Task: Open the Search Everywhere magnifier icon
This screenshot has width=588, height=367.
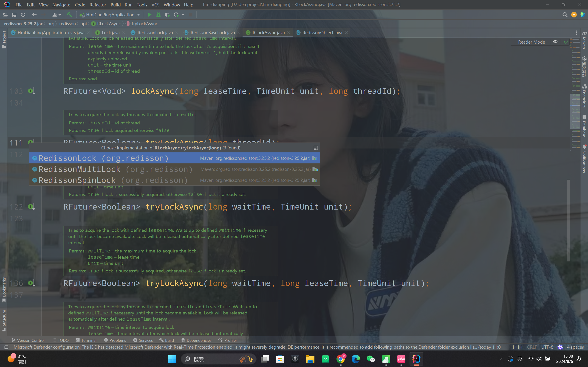Action: [565, 15]
